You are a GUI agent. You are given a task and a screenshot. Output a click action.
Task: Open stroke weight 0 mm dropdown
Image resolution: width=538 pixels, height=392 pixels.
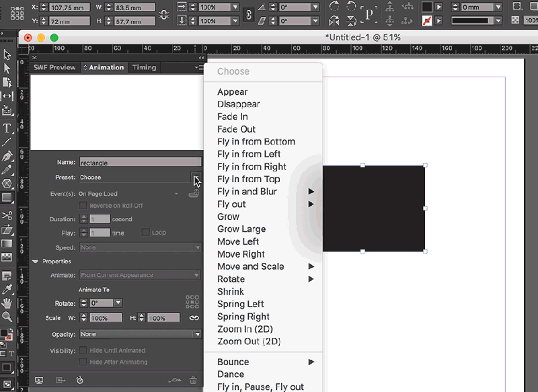click(498, 7)
